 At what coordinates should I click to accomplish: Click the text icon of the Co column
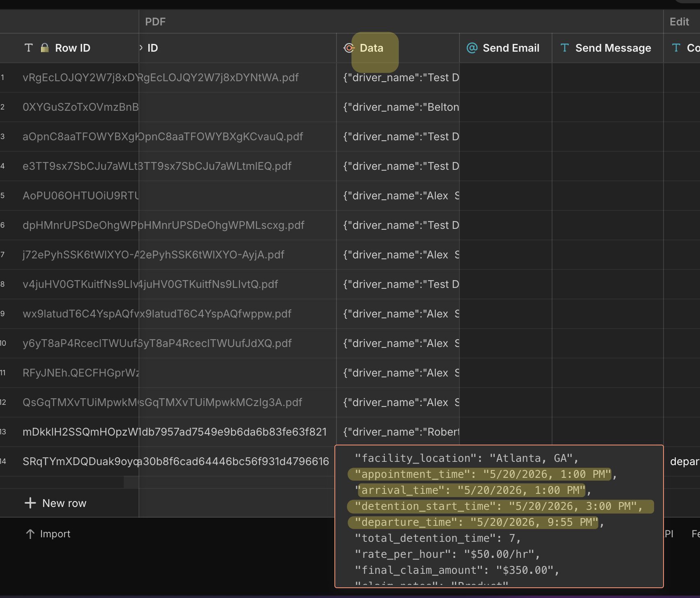click(x=676, y=48)
